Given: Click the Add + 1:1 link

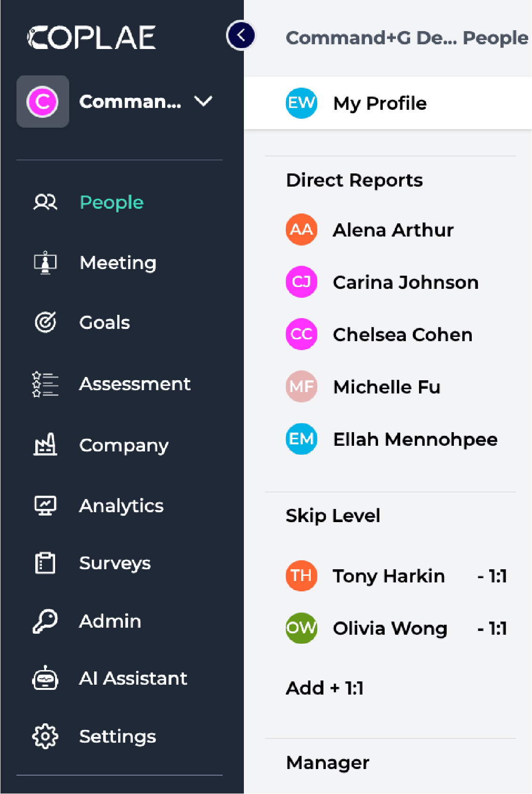Looking at the screenshot, I should pos(325,688).
